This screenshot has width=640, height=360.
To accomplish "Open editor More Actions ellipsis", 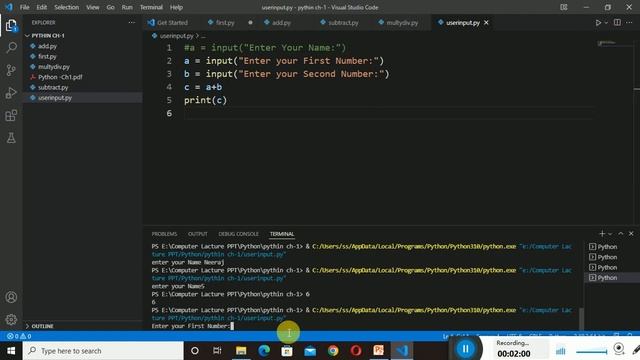I will point(629,23).
